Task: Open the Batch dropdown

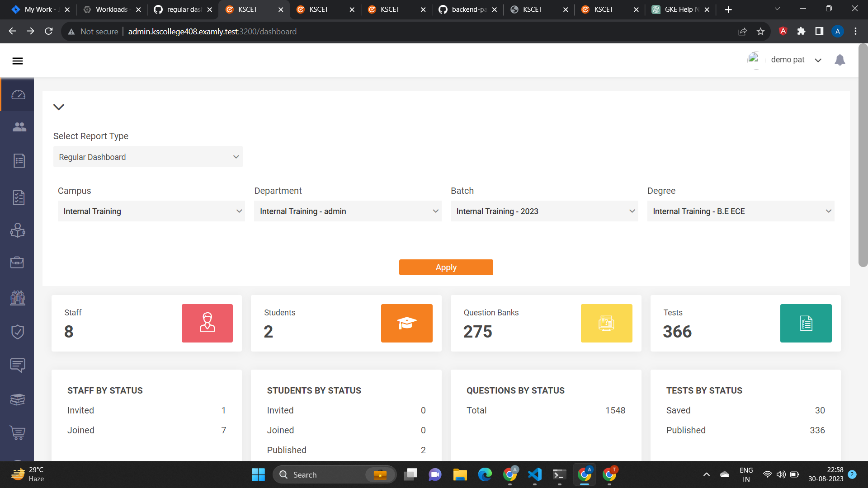Action: [544, 211]
